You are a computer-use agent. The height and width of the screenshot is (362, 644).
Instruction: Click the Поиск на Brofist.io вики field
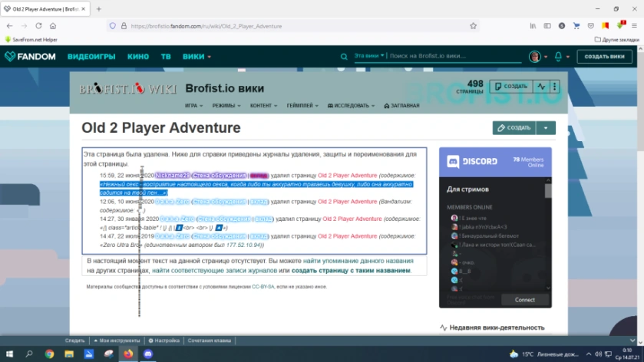(455, 56)
